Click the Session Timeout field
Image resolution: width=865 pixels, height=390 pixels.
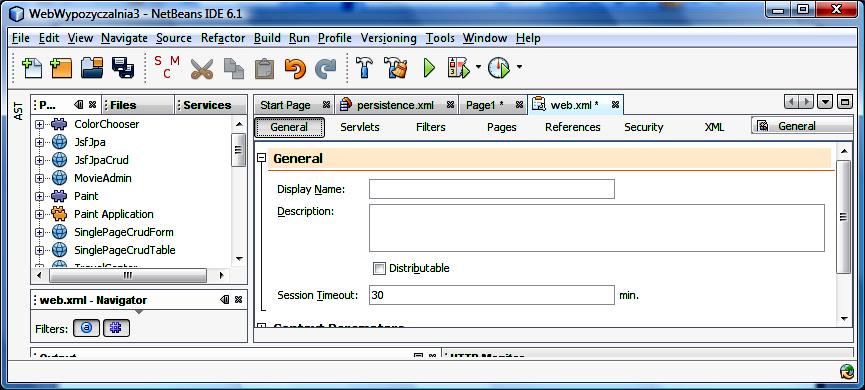492,295
